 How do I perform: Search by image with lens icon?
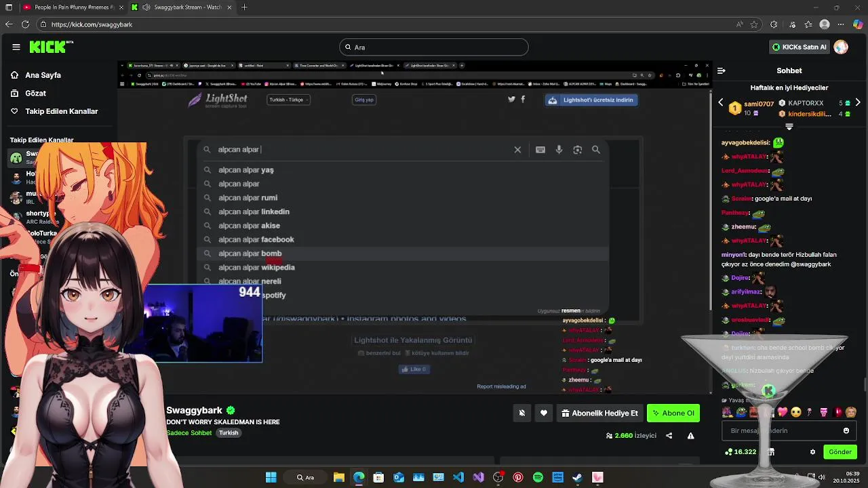click(578, 150)
